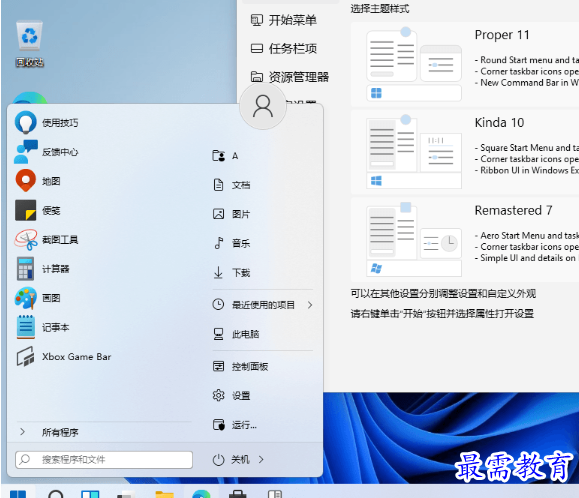Expand the shutdown options arrow next to 关机

261,460
